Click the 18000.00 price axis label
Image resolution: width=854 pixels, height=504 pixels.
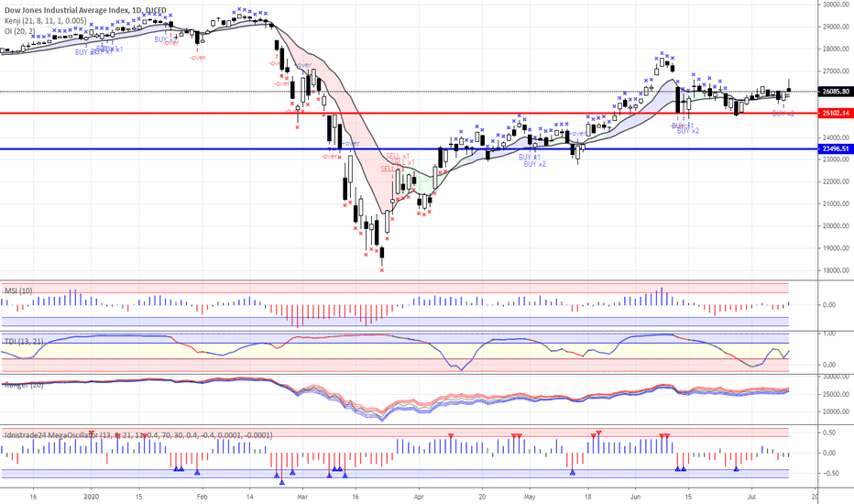coord(836,270)
